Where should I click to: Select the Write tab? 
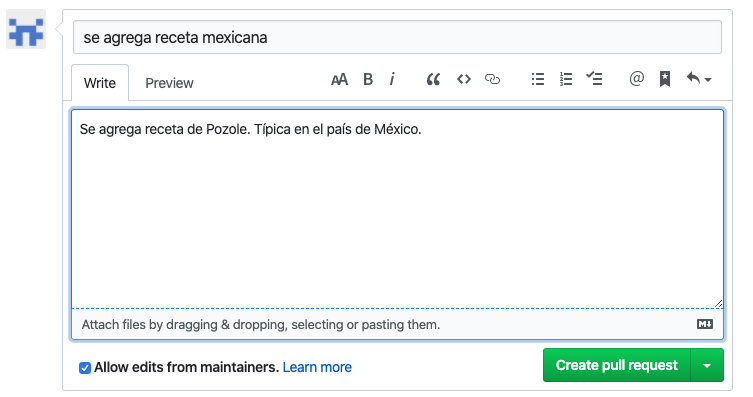click(100, 83)
